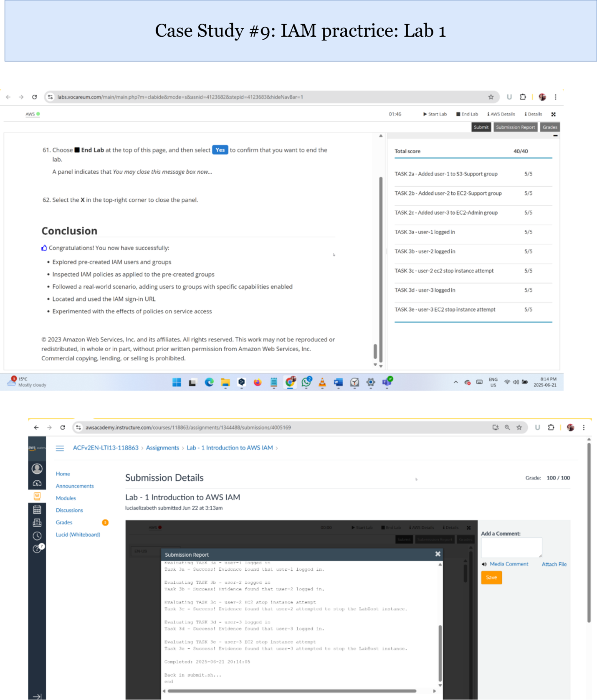This screenshot has width=597, height=700.
Task: Open Chrome three-dot menu in Vocareum window
Action: (555, 97)
